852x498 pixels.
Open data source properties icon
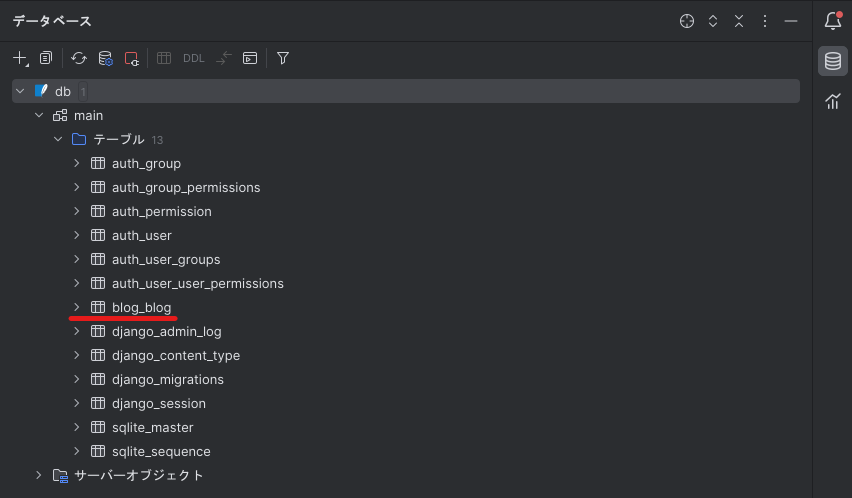pyautogui.click(x=105, y=58)
